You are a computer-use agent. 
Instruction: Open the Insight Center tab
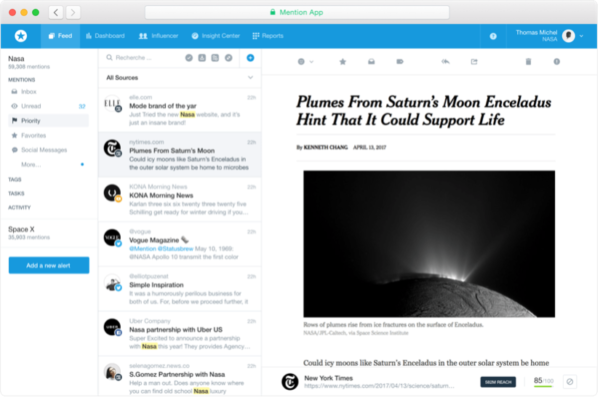216,36
